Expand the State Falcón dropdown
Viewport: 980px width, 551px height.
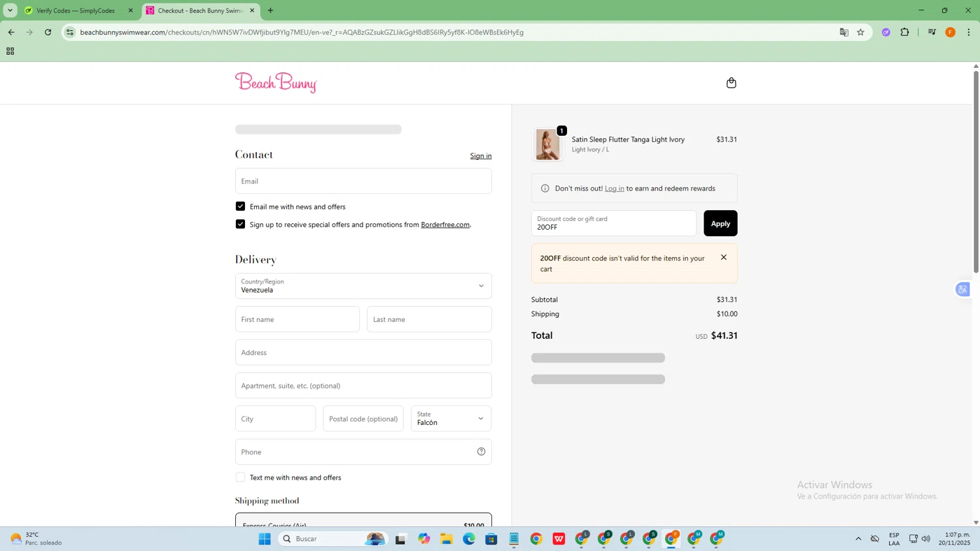(x=451, y=418)
